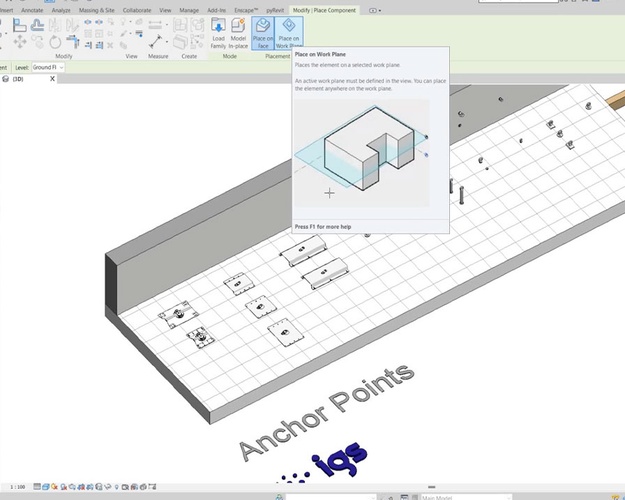Click the Create Assembly icon

point(181,25)
